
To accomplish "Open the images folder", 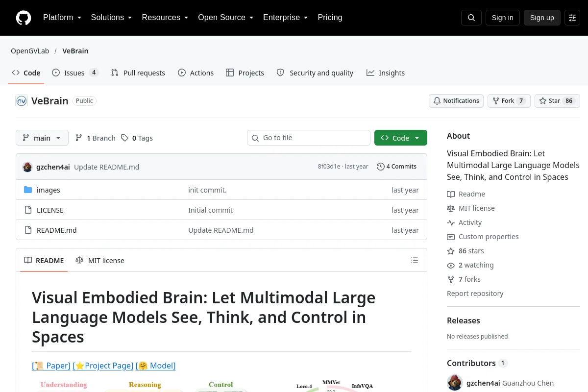I will click(x=49, y=190).
